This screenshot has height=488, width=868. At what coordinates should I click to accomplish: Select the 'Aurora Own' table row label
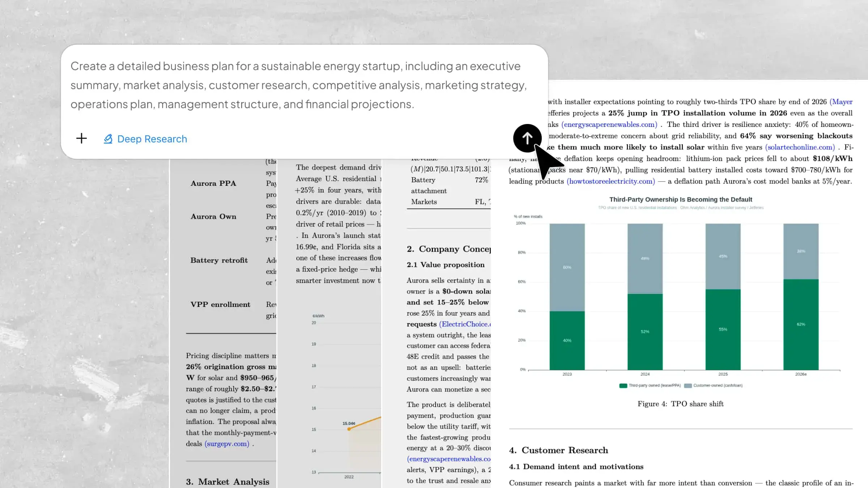(x=213, y=217)
